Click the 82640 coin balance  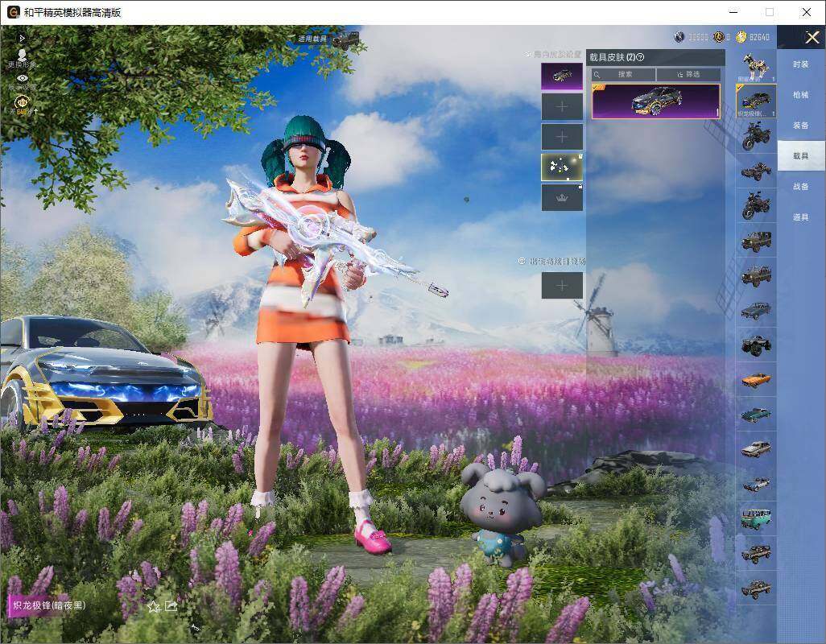759,37
